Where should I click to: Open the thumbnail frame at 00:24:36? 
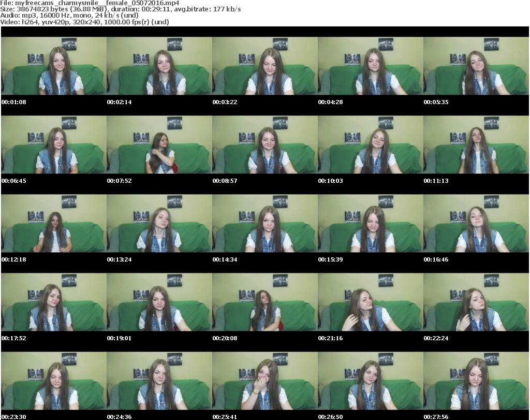pyautogui.click(x=159, y=381)
